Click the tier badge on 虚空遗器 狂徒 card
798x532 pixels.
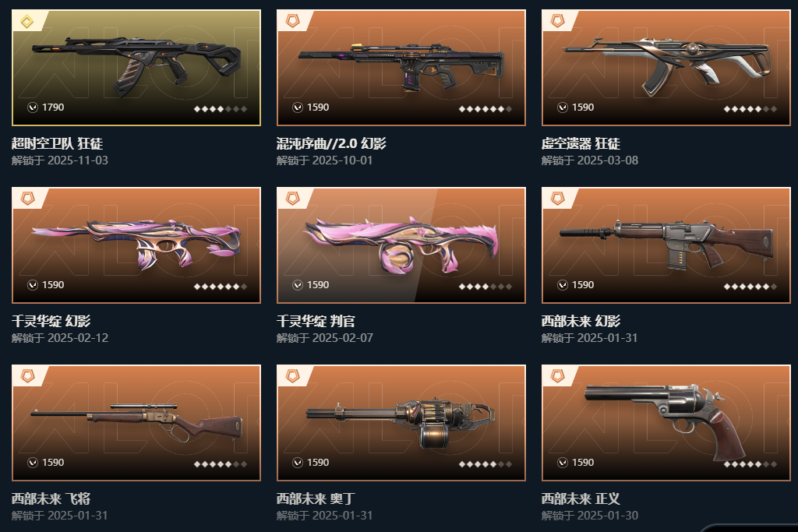pos(558,21)
